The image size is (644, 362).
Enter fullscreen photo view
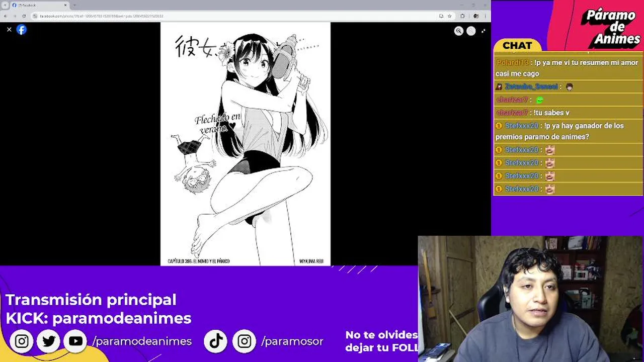[484, 31]
